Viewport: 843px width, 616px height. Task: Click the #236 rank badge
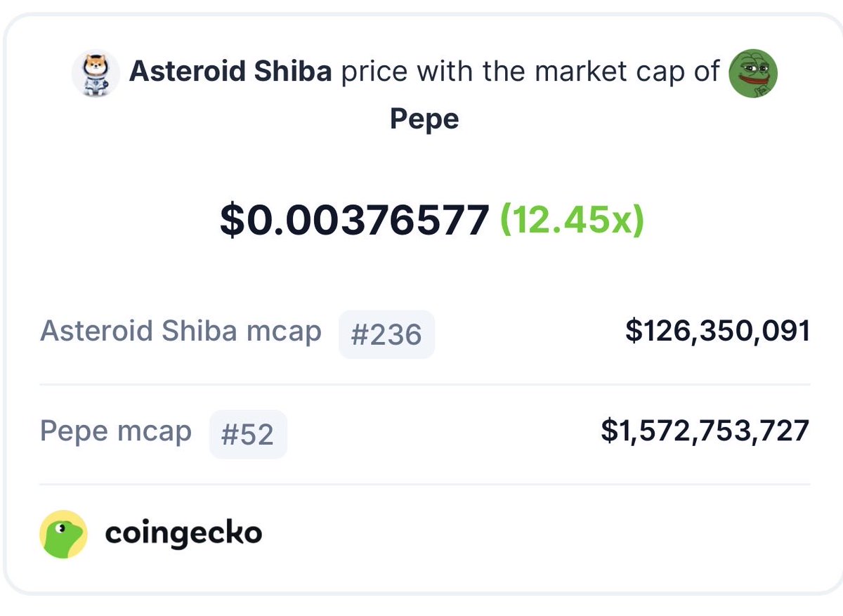point(386,334)
